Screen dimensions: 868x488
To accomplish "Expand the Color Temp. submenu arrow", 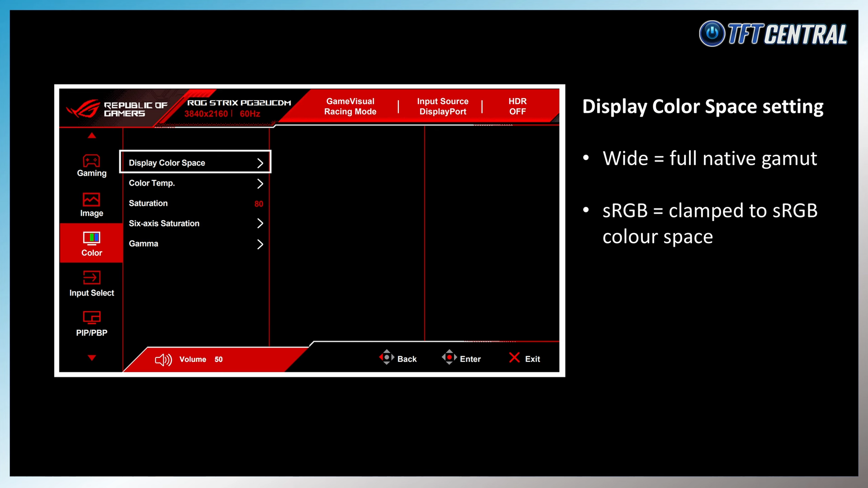I will [x=260, y=183].
